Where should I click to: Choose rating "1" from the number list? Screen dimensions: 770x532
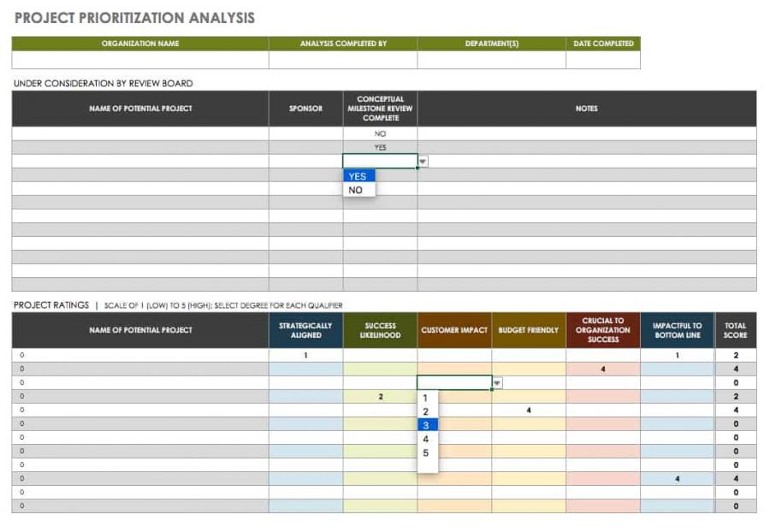[x=424, y=398]
